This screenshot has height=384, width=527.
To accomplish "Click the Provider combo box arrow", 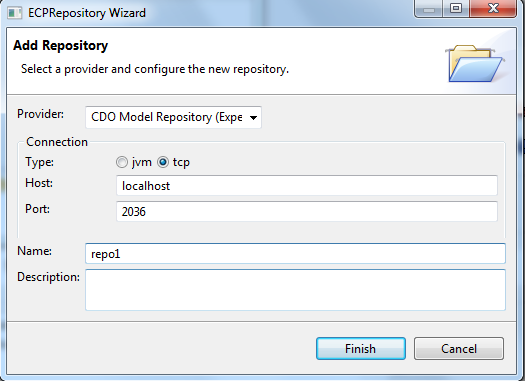I will tap(253, 118).
